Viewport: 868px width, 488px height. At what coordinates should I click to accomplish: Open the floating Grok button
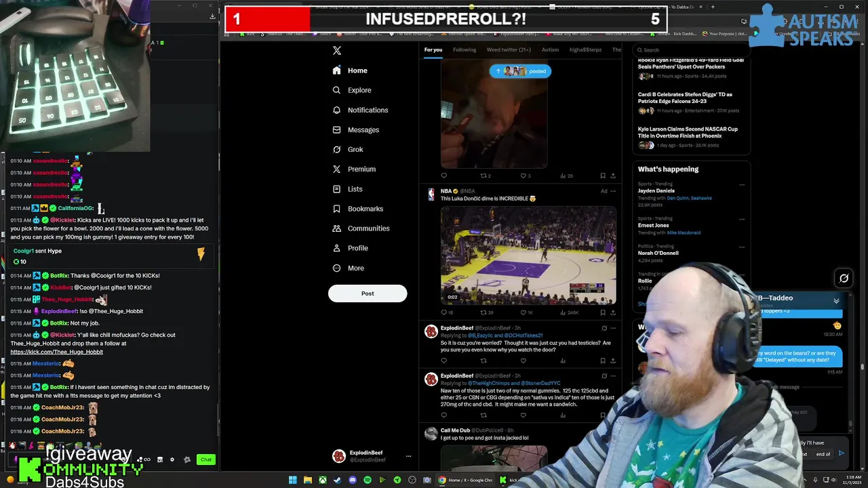tap(844, 278)
